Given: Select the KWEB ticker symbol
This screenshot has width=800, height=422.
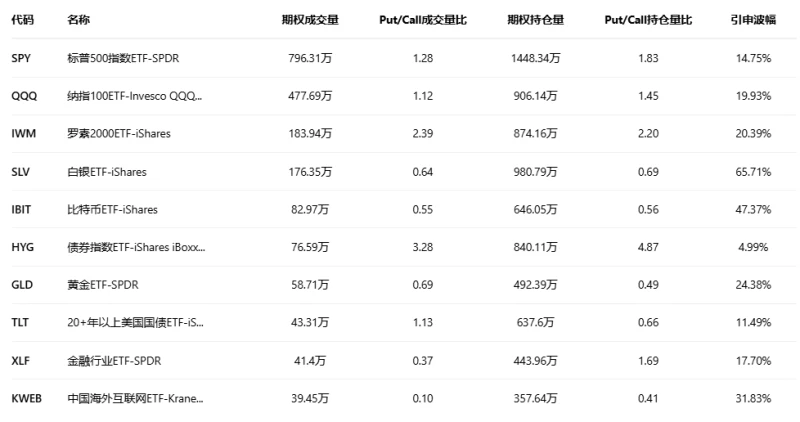Looking at the screenshot, I should click(x=26, y=398).
